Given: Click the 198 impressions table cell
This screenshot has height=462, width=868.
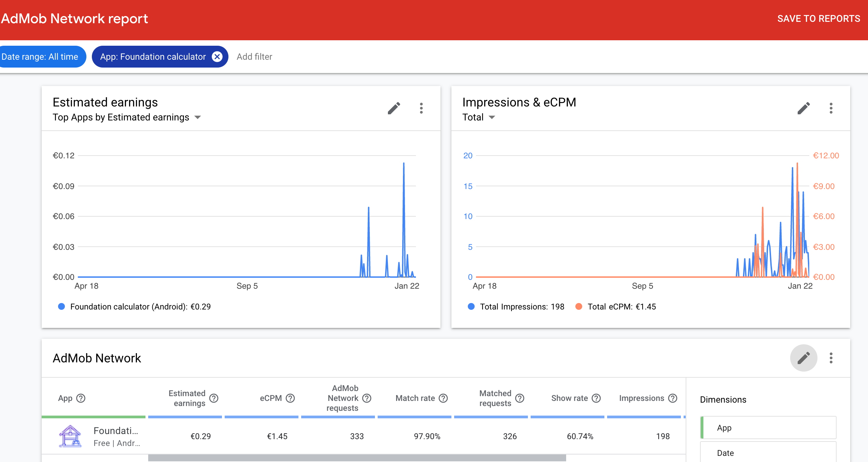Looking at the screenshot, I should pyautogui.click(x=663, y=436).
